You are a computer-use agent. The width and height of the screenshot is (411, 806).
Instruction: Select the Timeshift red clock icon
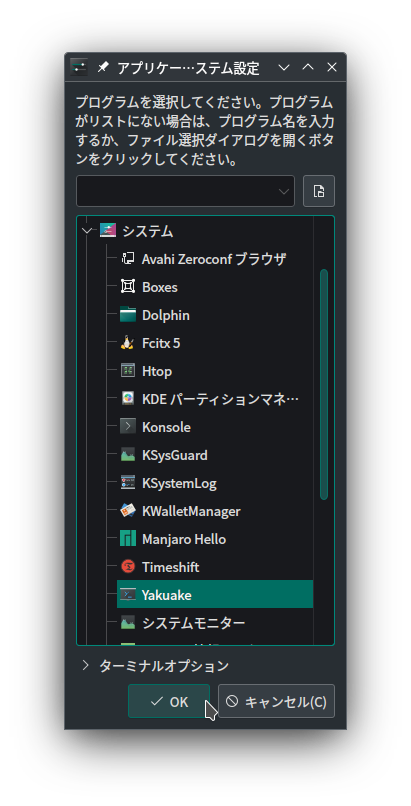(127, 567)
